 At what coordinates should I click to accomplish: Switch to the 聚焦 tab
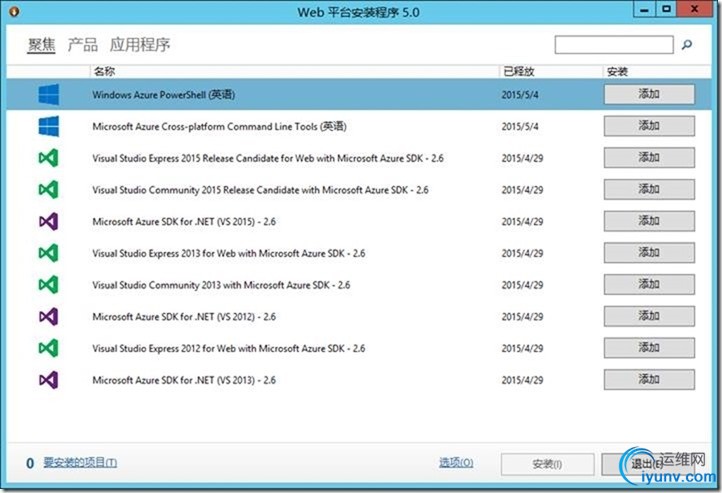click(x=41, y=45)
